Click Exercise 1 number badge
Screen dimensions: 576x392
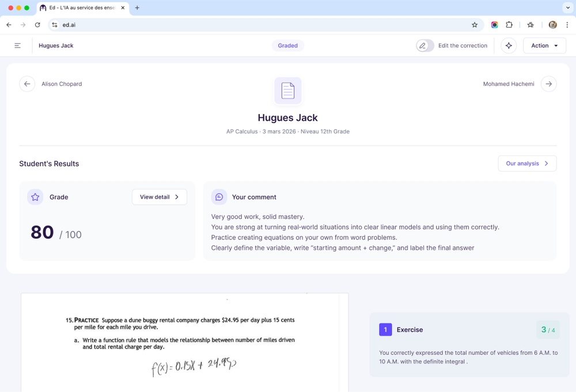(385, 330)
